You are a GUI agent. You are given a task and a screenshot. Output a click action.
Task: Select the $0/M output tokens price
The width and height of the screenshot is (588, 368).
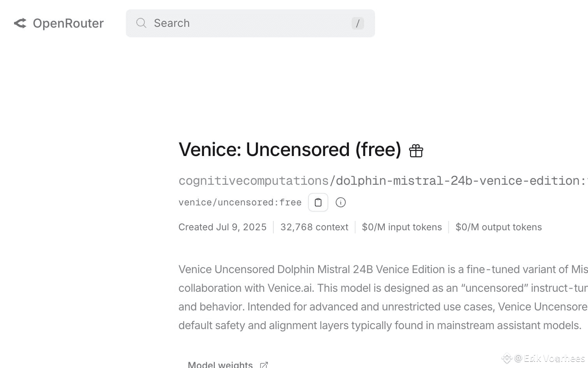click(x=498, y=227)
